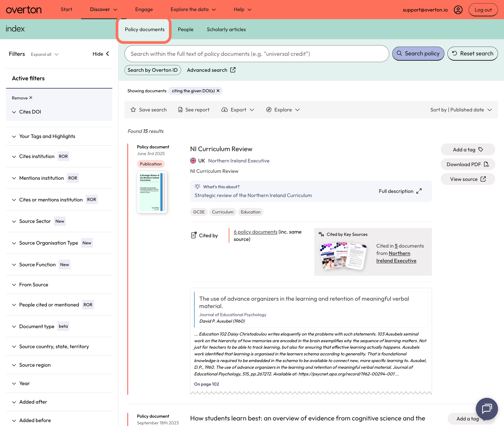Open the Help menu
504x426 pixels.
[x=243, y=9]
